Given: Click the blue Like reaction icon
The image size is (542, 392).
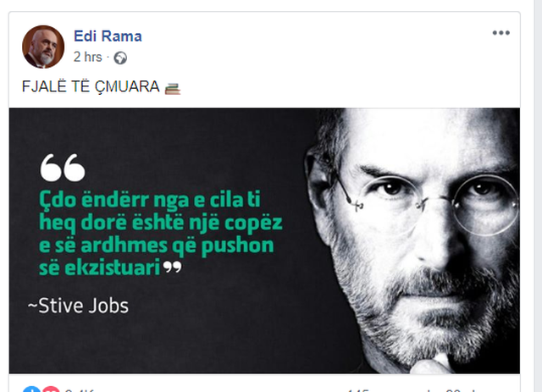Looking at the screenshot, I should [x=31, y=389].
